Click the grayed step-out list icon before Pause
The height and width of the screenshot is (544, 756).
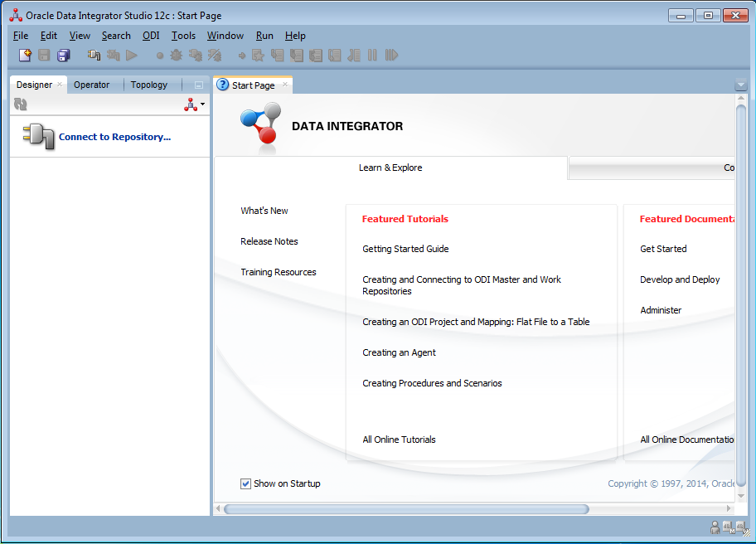click(x=353, y=55)
